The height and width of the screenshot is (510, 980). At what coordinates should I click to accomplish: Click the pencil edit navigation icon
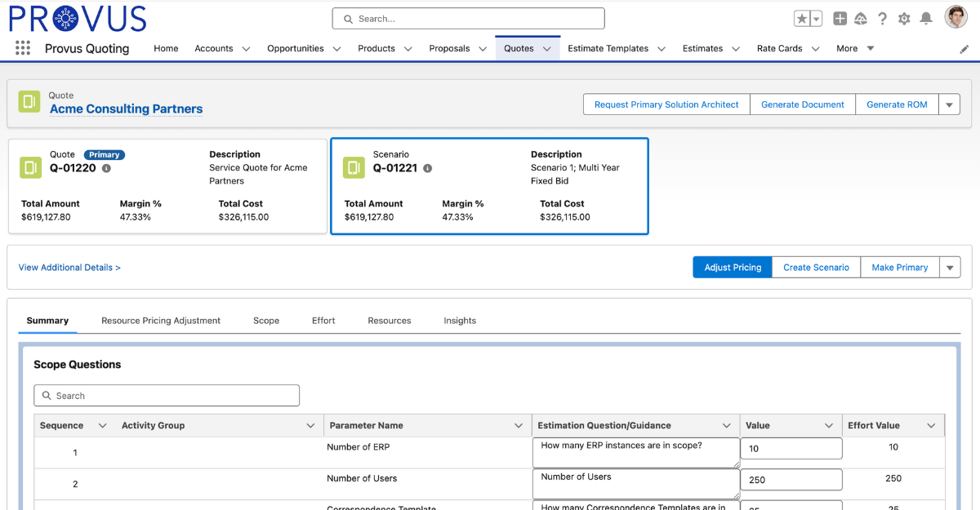pyautogui.click(x=964, y=49)
